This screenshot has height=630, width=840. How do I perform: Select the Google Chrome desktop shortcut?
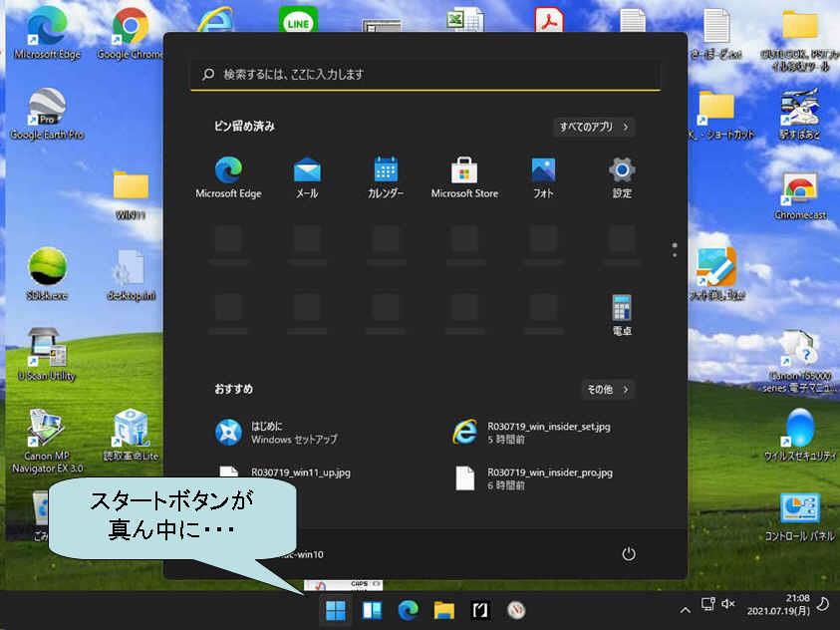(x=131, y=33)
